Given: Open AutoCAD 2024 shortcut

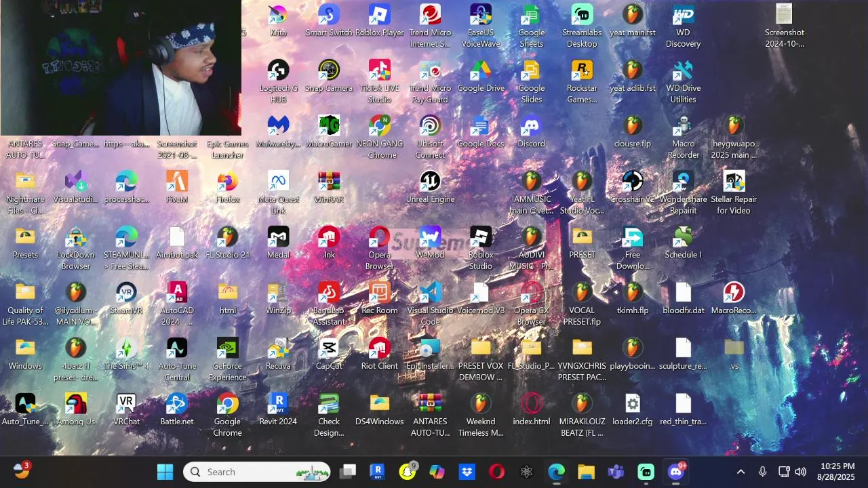Looking at the screenshot, I should [x=177, y=304].
